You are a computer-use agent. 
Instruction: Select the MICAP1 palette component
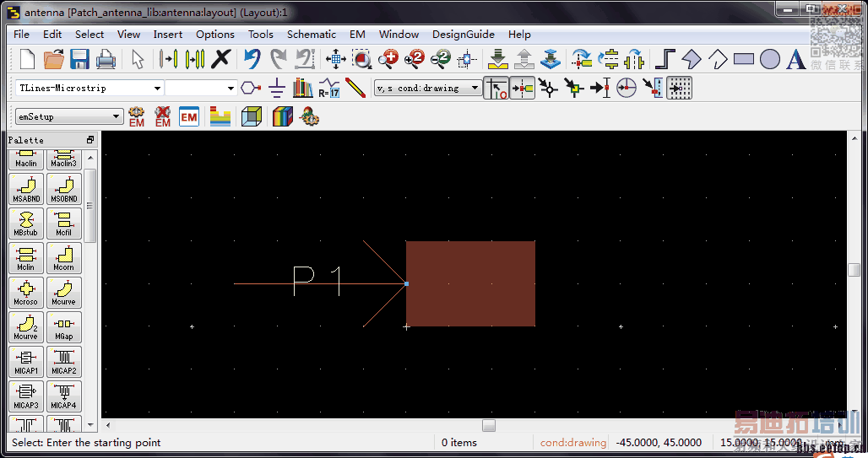coord(26,361)
